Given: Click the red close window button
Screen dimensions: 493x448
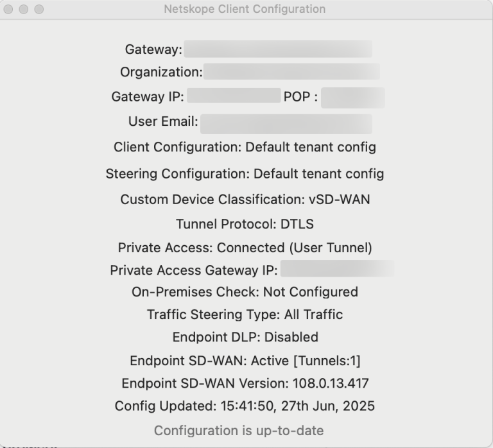Looking at the screenshot, I should tap(10, 10).
